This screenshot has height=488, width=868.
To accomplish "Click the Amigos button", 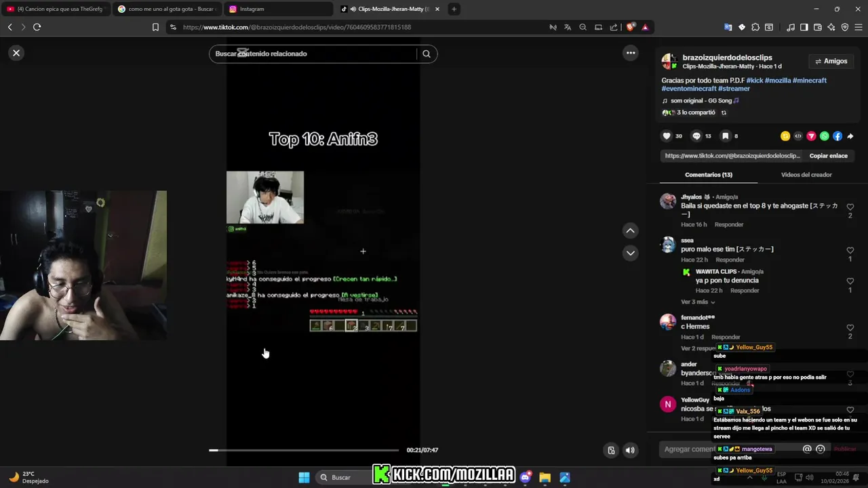I will coord(831,61).
